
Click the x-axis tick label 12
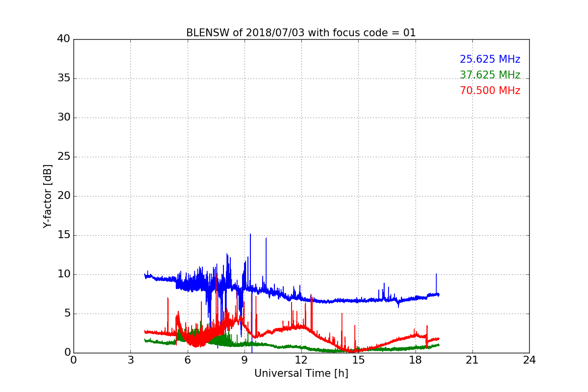(301, 360)
